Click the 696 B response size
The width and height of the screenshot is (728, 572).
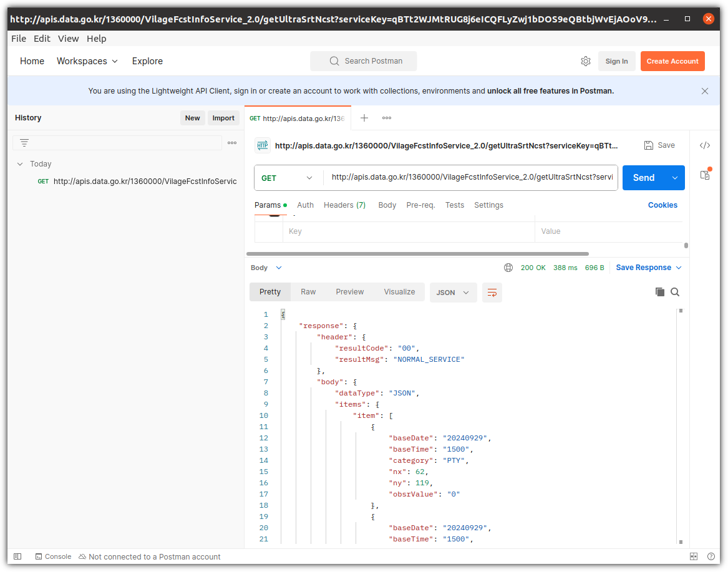pos(595,268)
